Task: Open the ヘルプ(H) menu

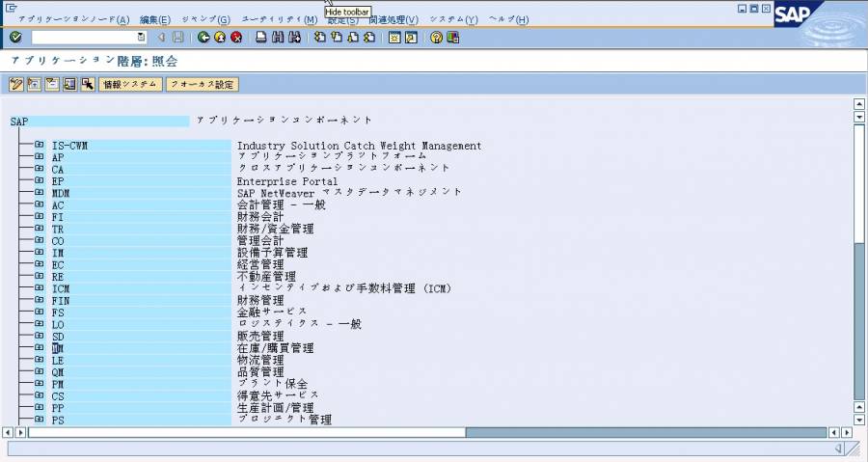Action: point(508,19)
